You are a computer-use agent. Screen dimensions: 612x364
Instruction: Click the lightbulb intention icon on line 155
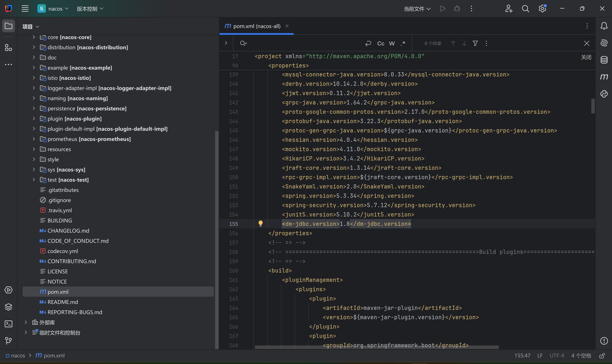click(x=261, y=223)
